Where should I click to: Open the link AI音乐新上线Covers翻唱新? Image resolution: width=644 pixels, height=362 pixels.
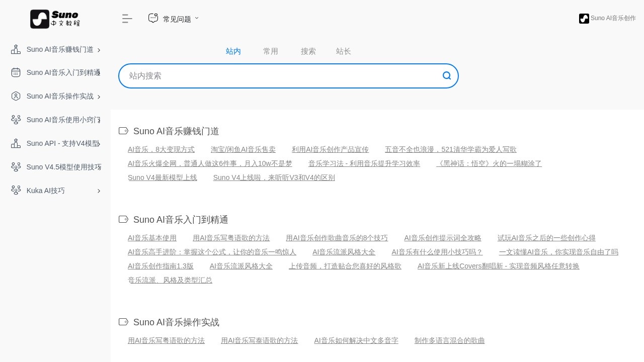pyautogui.click(x=499, y=266)
